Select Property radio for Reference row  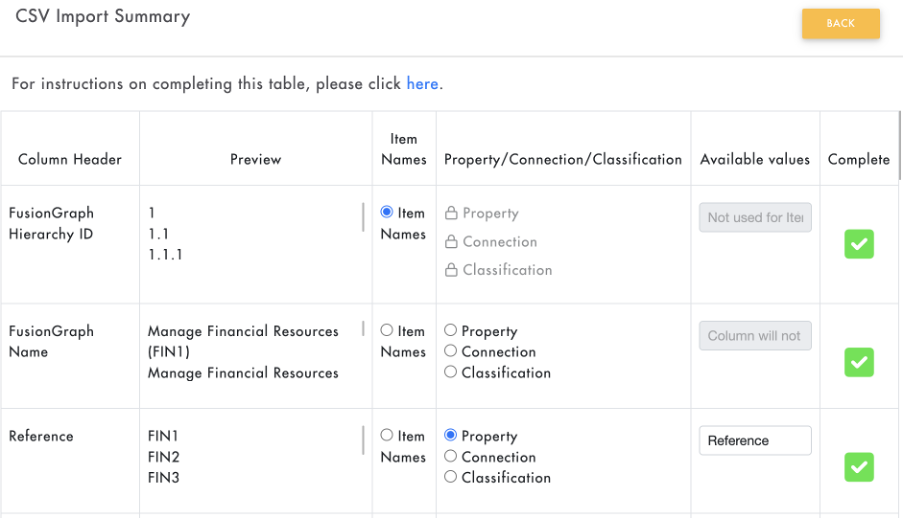click(x=451, y=435)
